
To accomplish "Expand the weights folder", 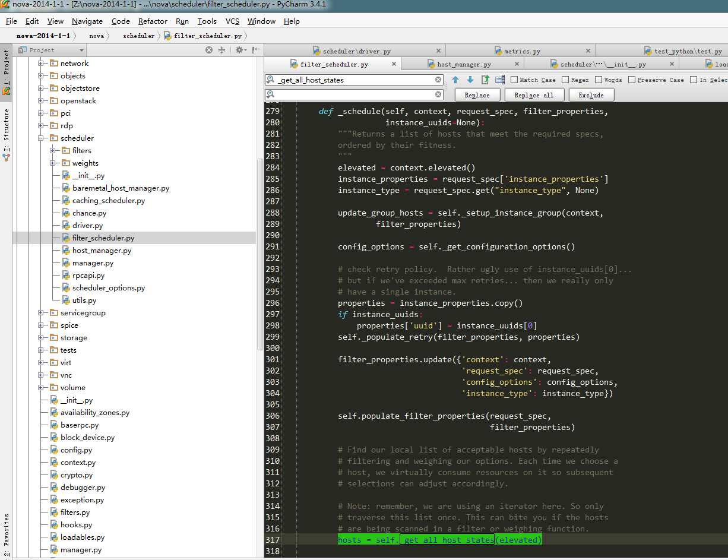I will coord(53,163).
